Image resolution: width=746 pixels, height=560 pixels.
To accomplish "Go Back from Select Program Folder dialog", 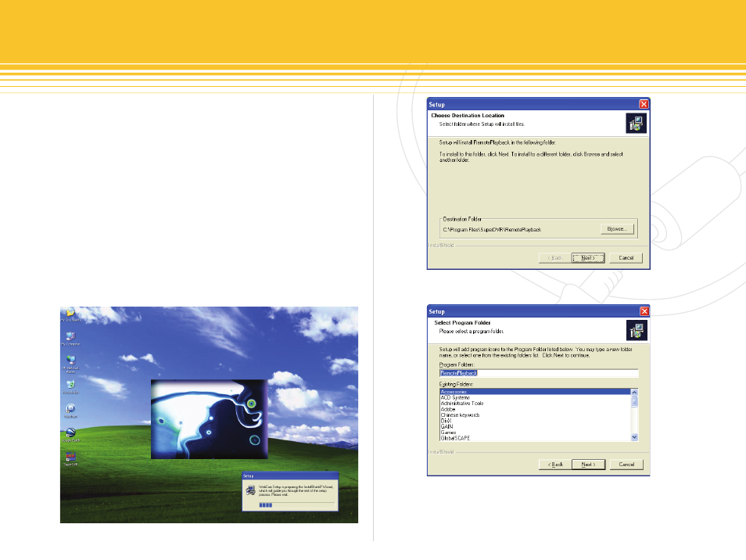I will click(x=554, y=465).
